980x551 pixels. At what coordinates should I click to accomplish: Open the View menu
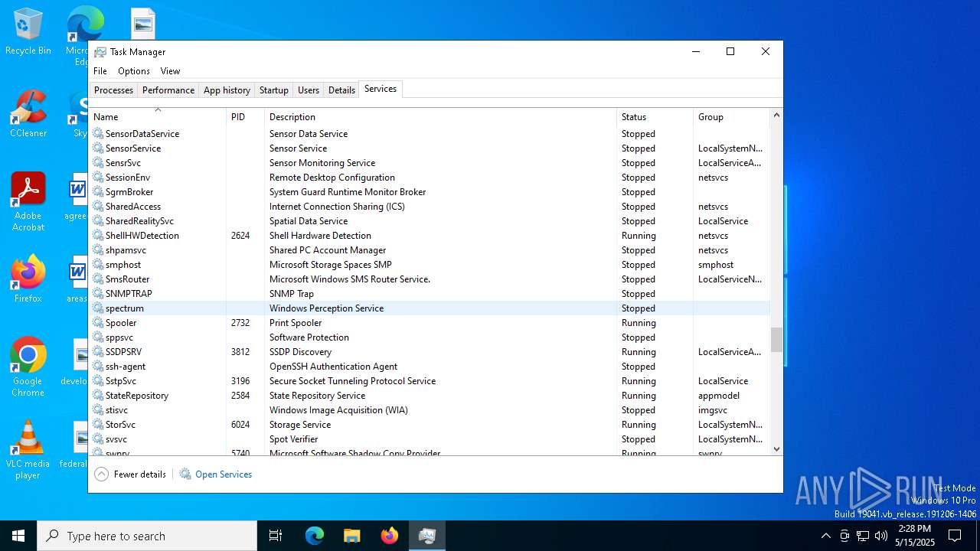point(170,71)
